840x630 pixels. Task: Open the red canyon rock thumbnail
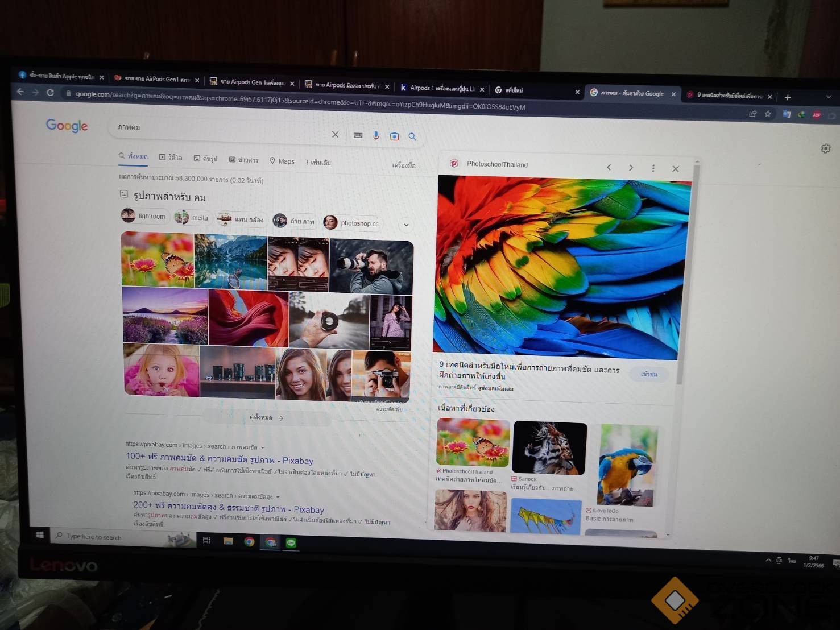pyautogui.click(x=249, y=318)
